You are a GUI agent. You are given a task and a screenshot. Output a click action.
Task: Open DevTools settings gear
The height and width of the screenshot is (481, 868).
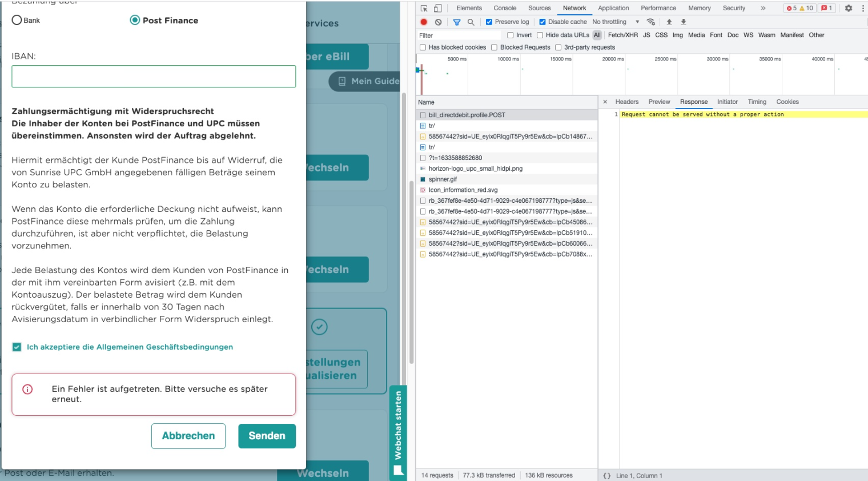point(849,8)
